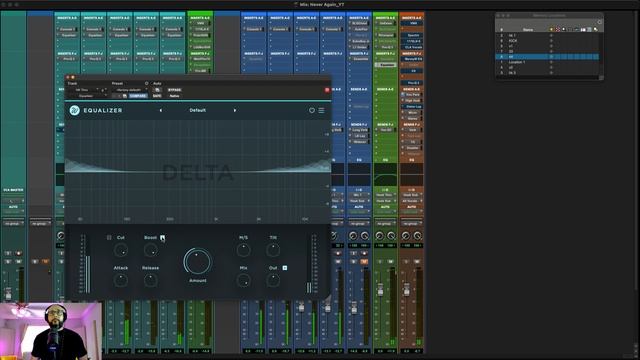This screenshot has height=360, width=640.
Task: Go to next Equalizer preset arrow
Action: (x=235, y=110)
